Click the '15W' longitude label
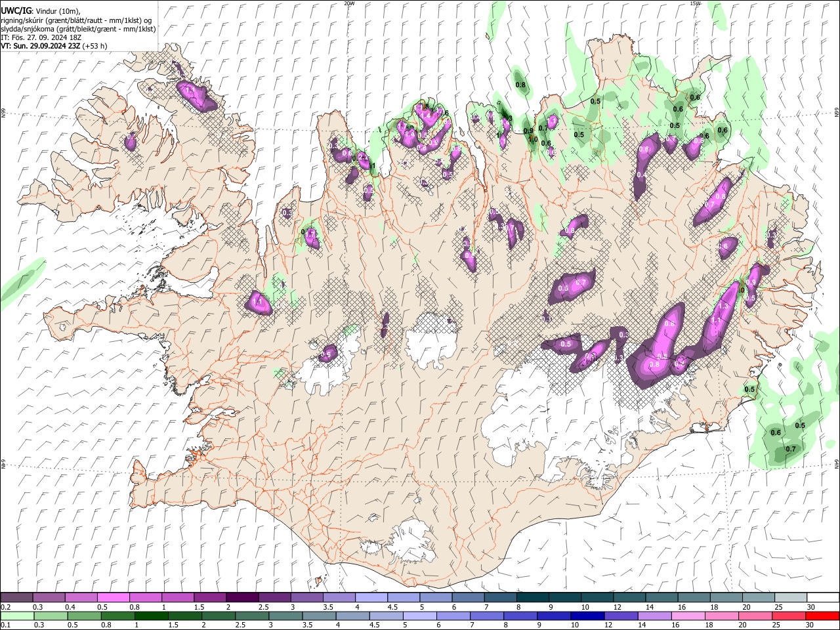This screenshot has height=630, width=840. pos(695,3)
